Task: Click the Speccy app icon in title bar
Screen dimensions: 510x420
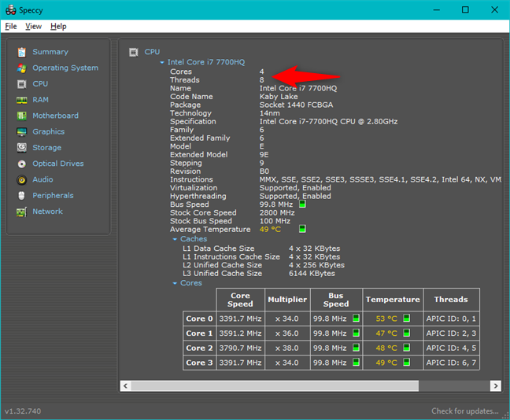Action: pyautogui.click(x=10, y=10)
